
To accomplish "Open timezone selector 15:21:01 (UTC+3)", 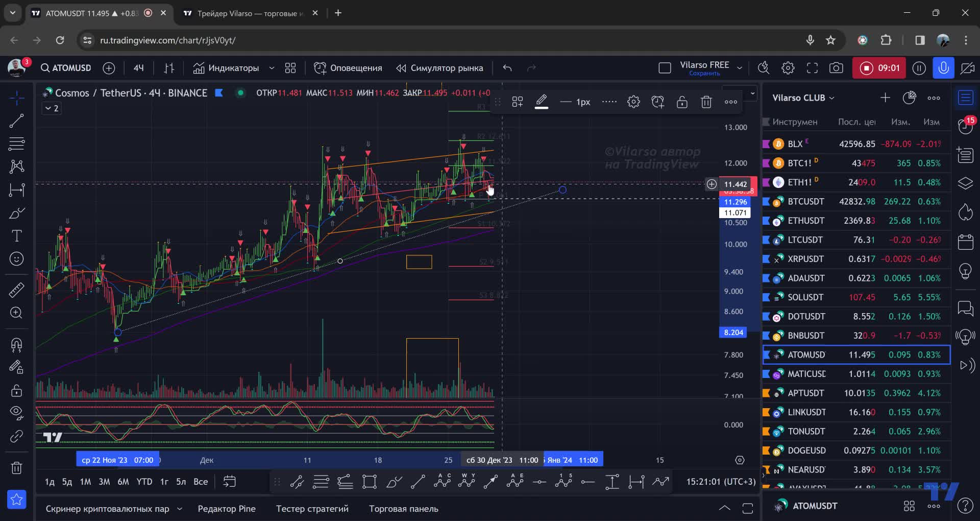I will 721,482.
